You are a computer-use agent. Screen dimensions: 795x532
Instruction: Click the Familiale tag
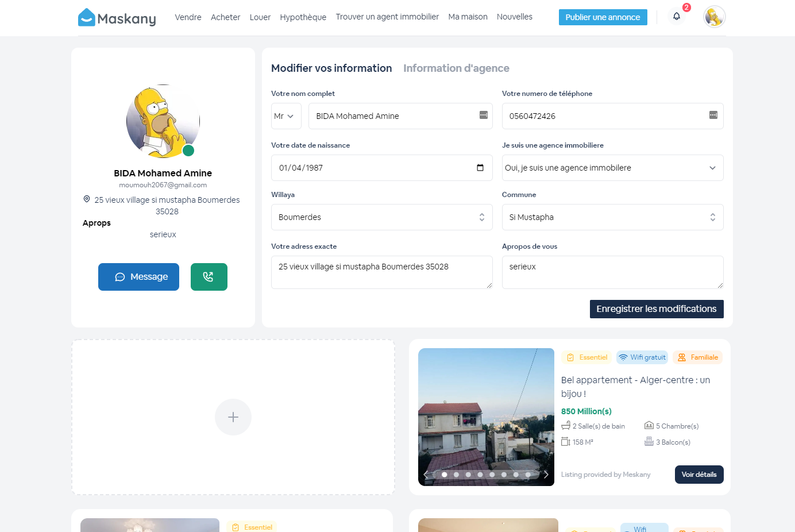pyautogui.click(x=698, y=357)
